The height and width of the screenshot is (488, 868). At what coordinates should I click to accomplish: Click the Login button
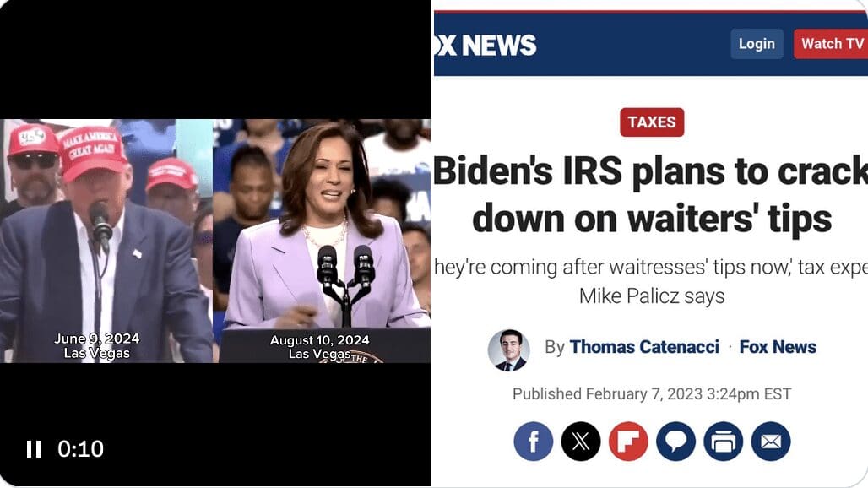pyautogui.click(x=757, y=44)
